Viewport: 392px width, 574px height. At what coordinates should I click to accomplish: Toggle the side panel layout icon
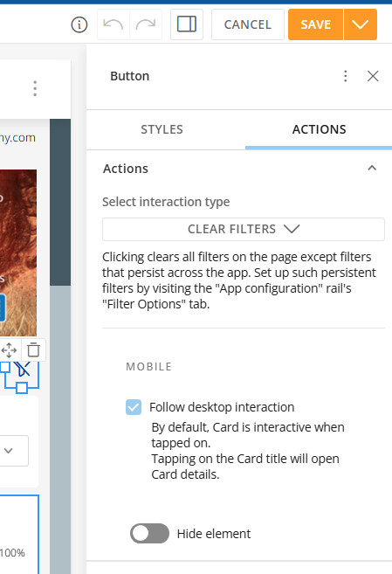pos(187,24)
